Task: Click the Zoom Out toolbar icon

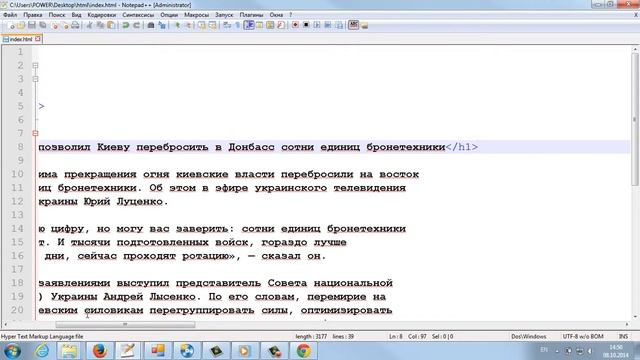Action: [x=189, y=25]
